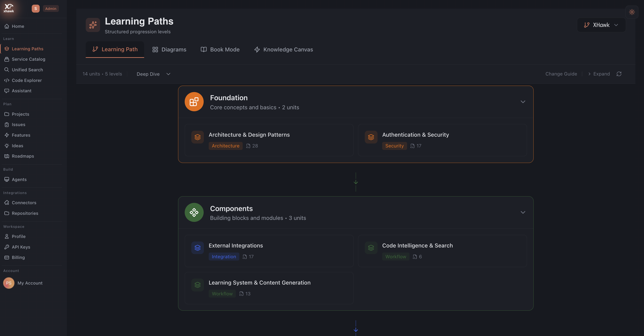Switch to the Diagrams tab
Image resolution: width=644 pixels, height=336 pixels.
[x=169, y=49]
